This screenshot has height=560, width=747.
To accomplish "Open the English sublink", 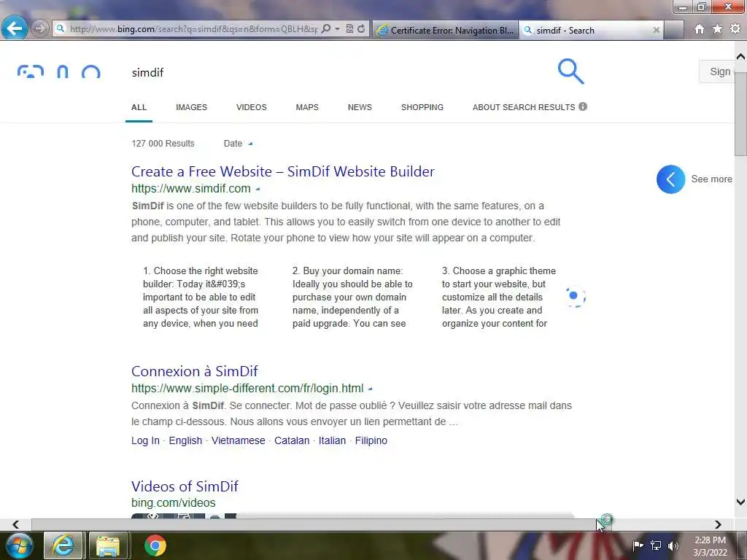I will pos(185,440).
